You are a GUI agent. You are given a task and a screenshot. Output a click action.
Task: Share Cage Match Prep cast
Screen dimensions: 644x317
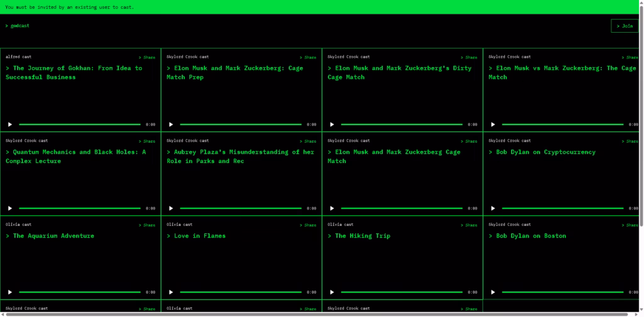point(308,57)
